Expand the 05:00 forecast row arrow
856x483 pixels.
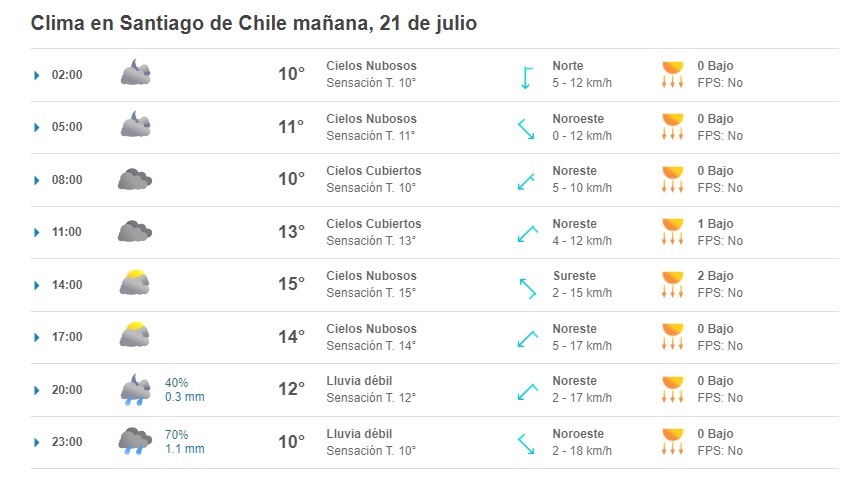click(37, 127)
